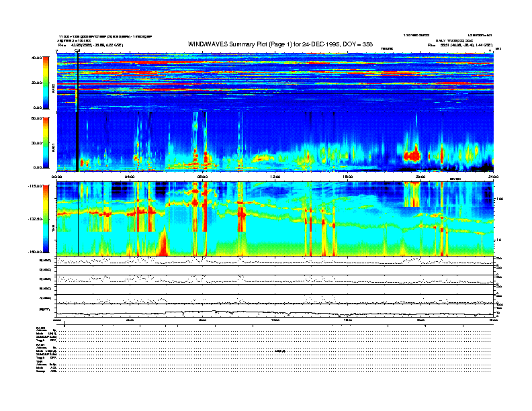Image resolution: width=532 pixels, height=411 pixels.
Task: Click the RAD2 status header at bottom left
Action: click(42, 327)
